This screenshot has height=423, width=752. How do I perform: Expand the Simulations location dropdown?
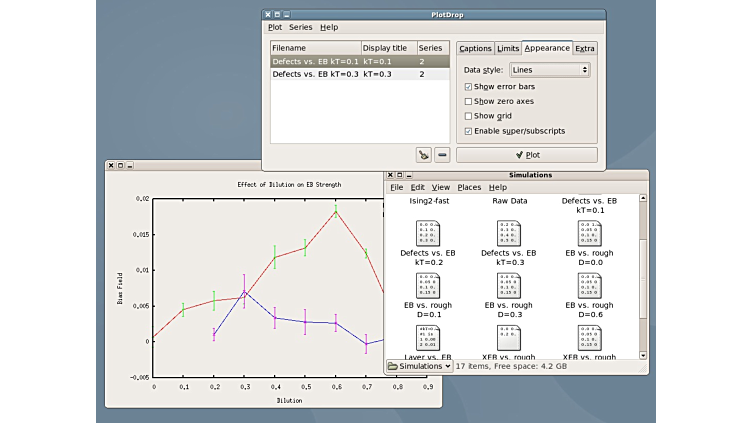click(418, 366)
